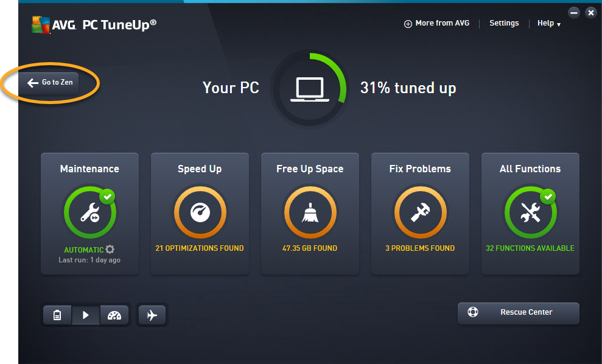Enable Economy mode battery toggle

(x=57, y=315)
